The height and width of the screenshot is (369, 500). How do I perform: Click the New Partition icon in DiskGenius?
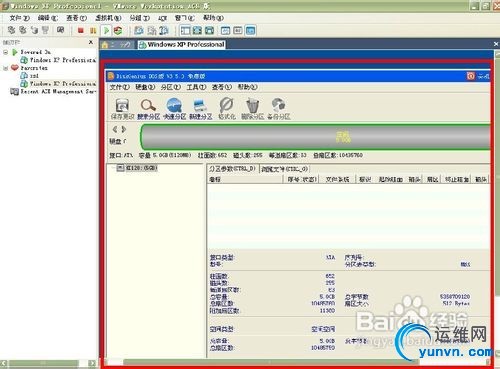pos(200,105)
